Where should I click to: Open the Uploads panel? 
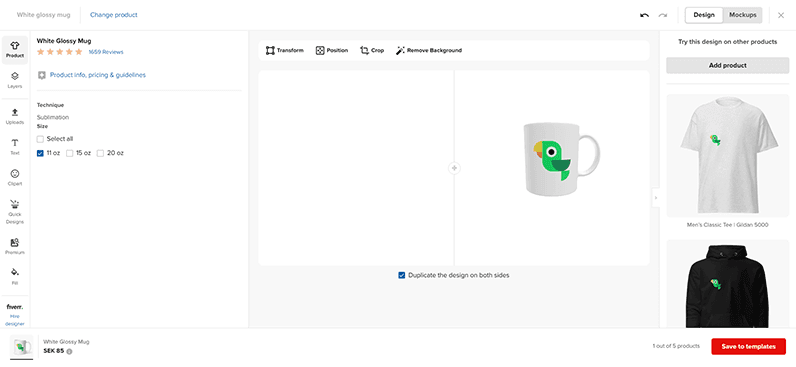point(15,116)
